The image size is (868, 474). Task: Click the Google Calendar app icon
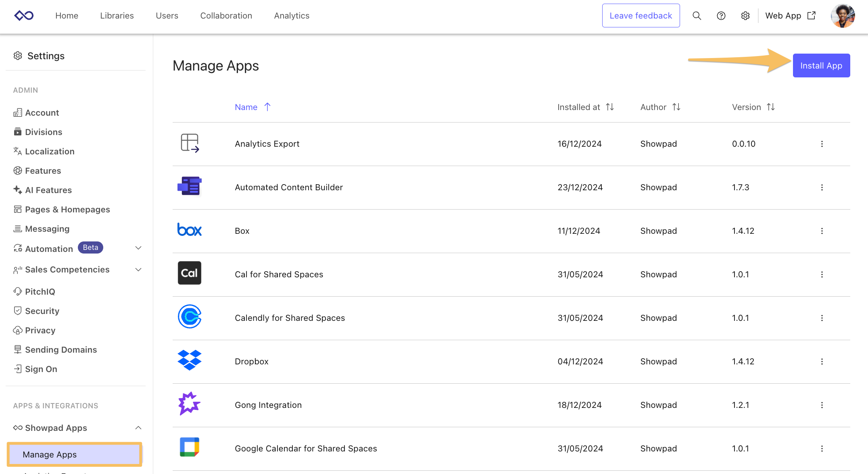(x=190, y=447)
